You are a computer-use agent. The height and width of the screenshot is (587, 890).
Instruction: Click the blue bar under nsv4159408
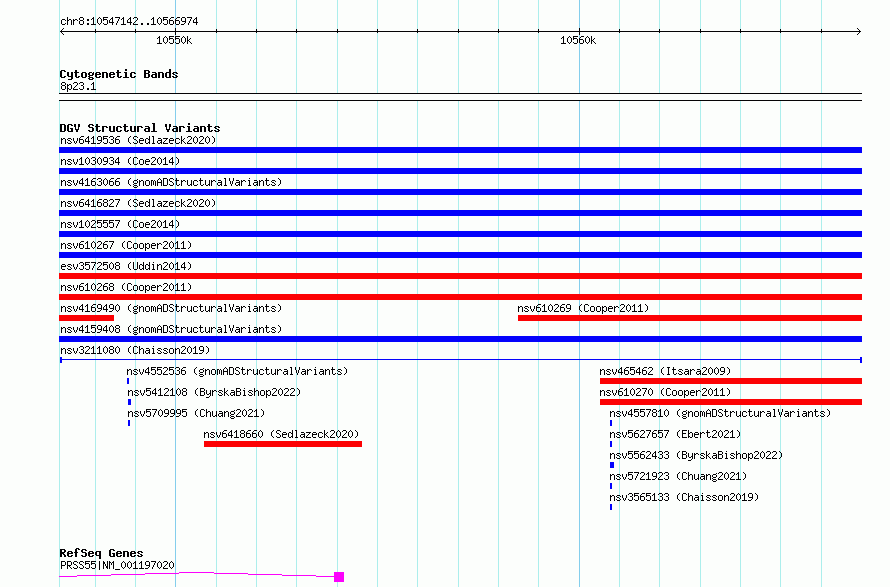(x=460, y=339)
